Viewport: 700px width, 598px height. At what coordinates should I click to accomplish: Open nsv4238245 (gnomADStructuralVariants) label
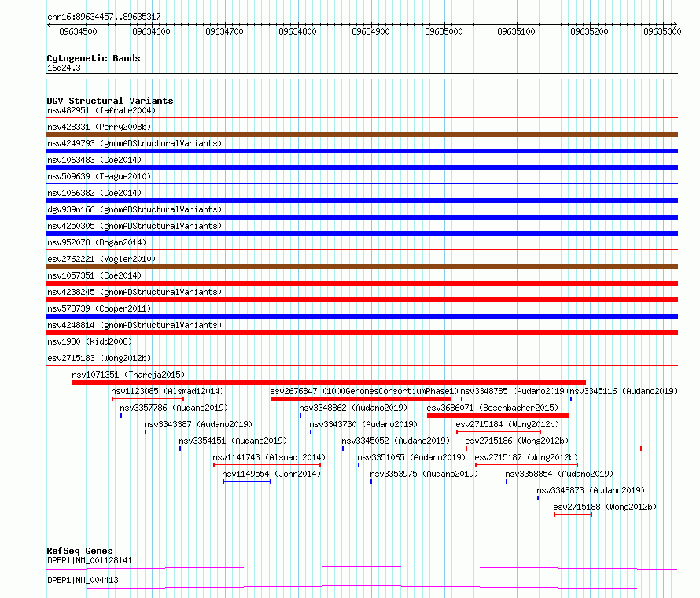[x=134, y=292]
